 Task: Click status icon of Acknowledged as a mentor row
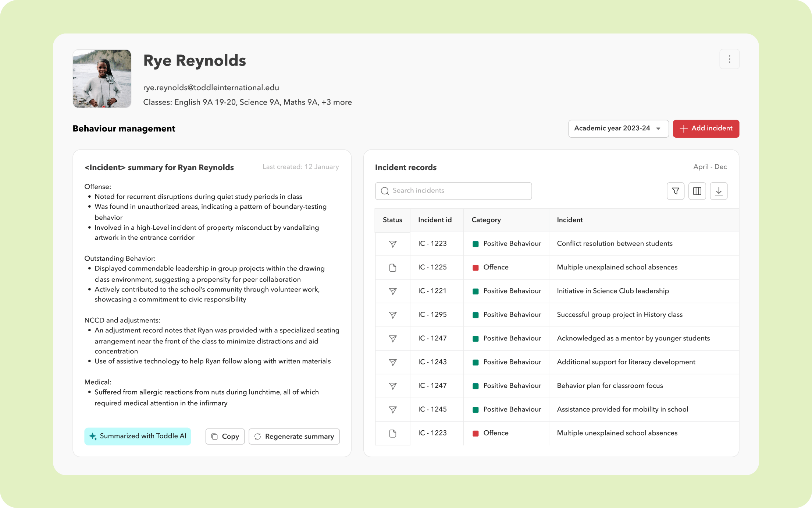coord(393,339)
